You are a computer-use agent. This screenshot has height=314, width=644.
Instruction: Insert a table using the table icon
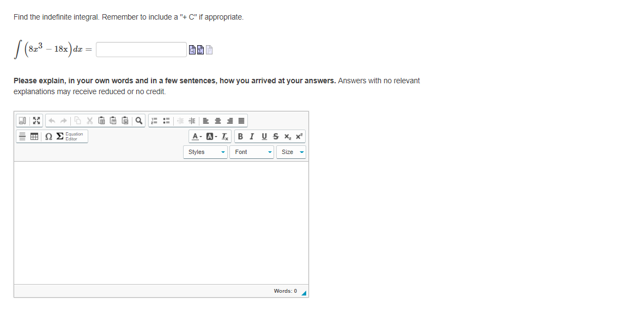34,136
